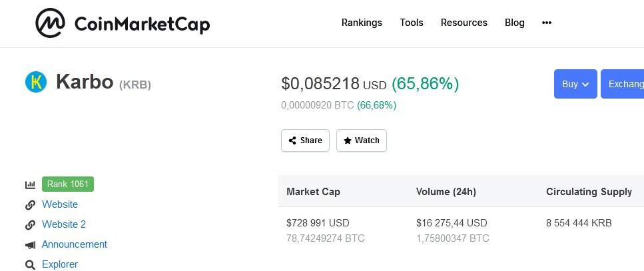The height and width of the screenshot is (271, 644).
Task: Click the blue Exchange button
Action: (x=623, y=84)
